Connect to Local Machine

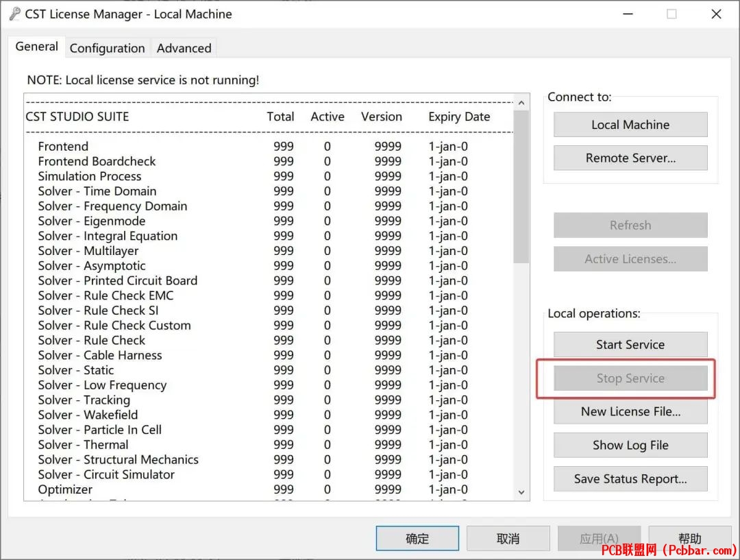630,125
